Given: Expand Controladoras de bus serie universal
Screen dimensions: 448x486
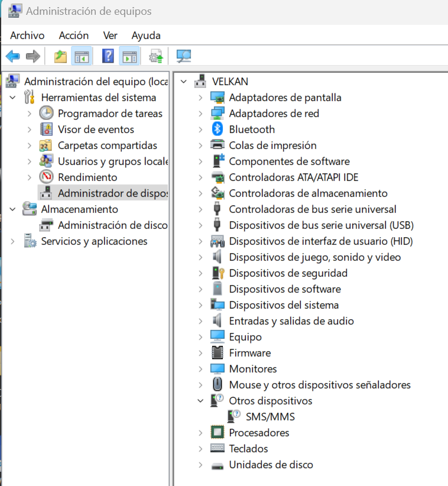Looking at the screenshot, I should [200, 209].
